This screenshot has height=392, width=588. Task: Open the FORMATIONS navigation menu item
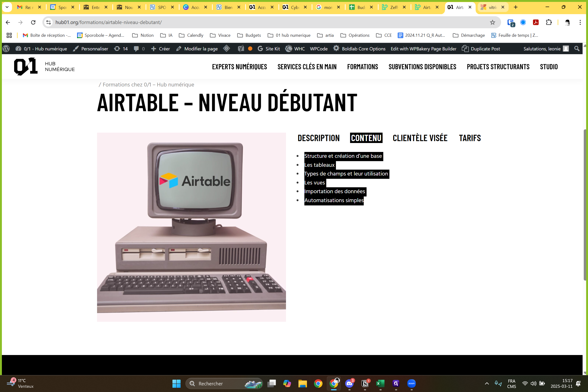pos(362,67)
